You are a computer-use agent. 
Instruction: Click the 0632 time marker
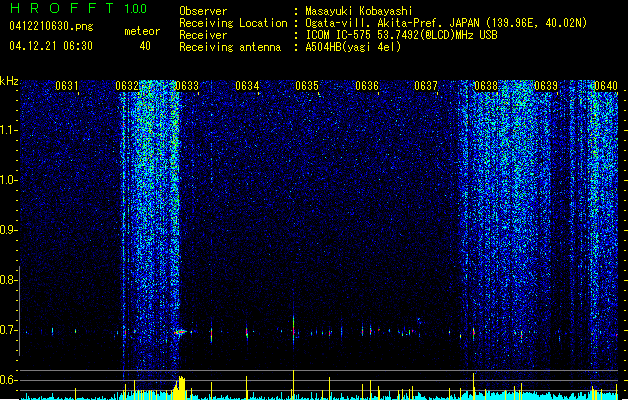127,86
